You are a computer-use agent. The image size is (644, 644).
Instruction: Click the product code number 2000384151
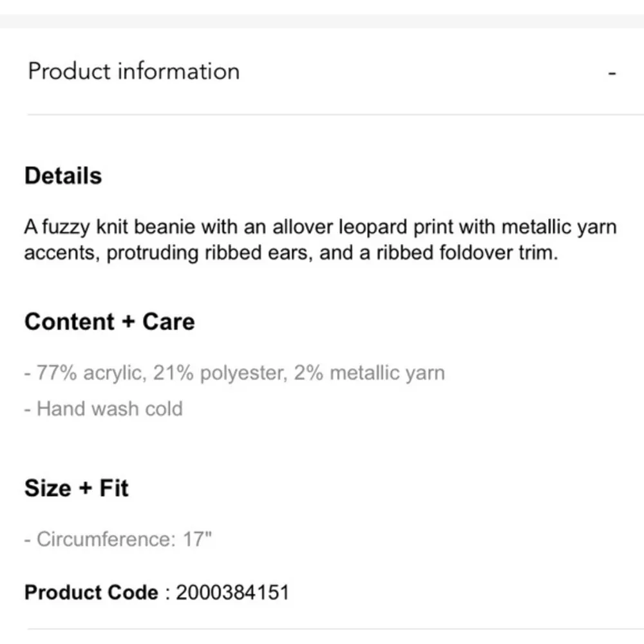(232, 592)
